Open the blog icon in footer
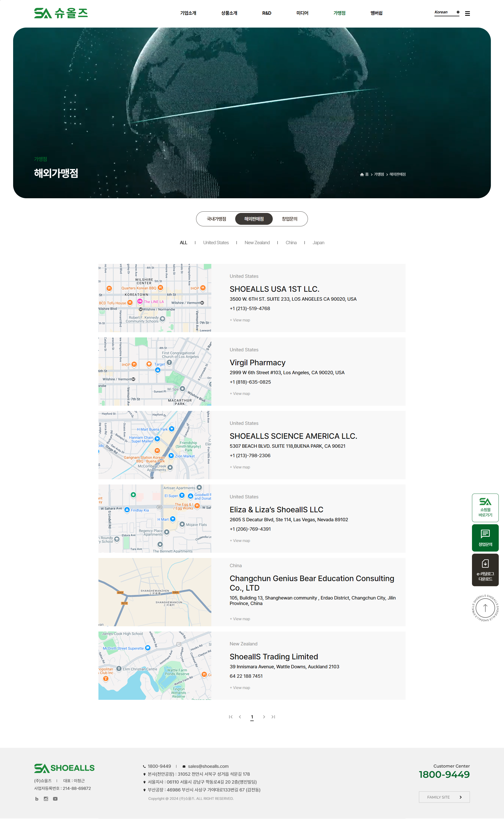 coord(37,799)
